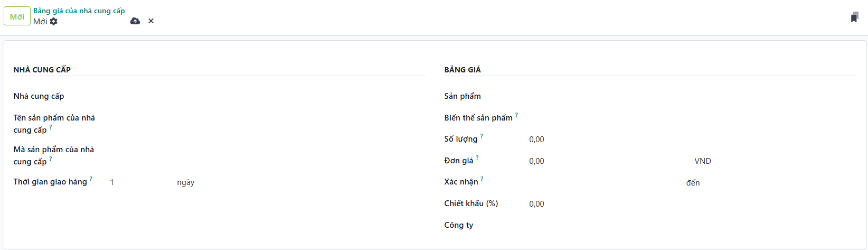Click the green Mới button
The height and width of the screenshot is (250, 868).
(17, 16)
